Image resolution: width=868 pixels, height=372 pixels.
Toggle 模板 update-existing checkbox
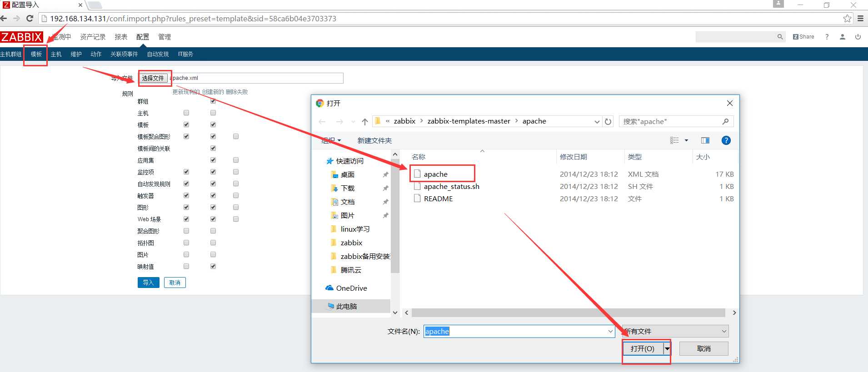click(186, 124)
